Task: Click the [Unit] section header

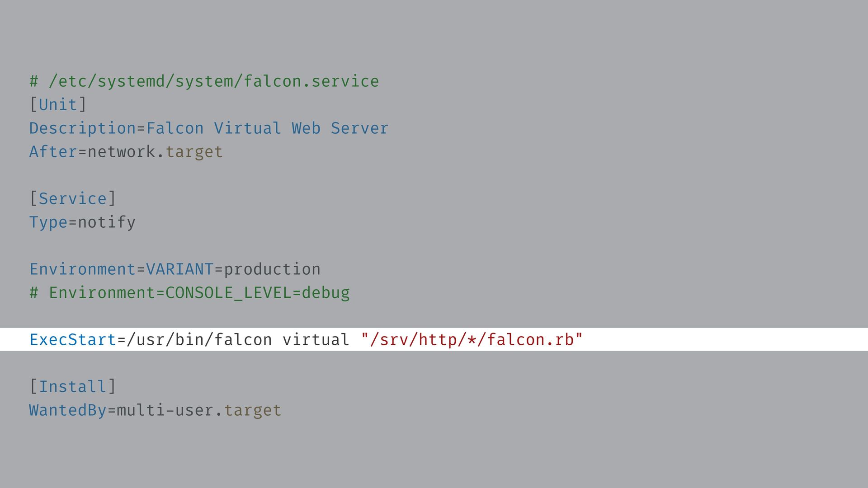Action: pos(58,105)
